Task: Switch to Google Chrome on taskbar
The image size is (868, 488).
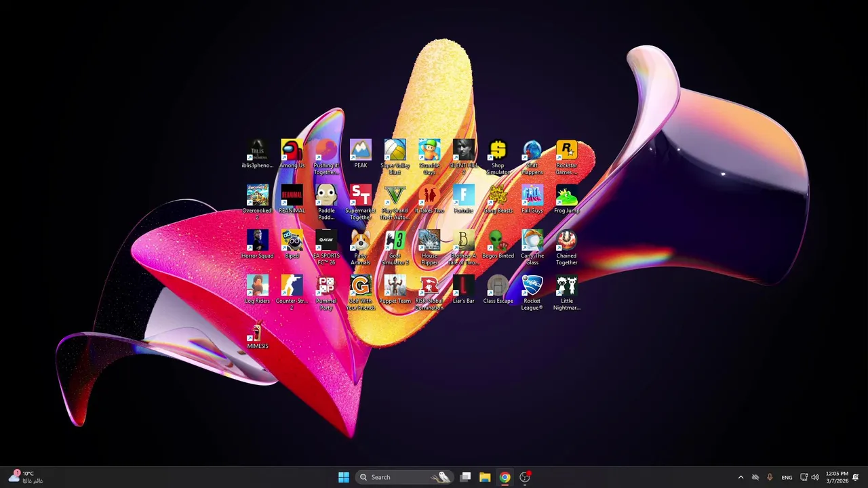Action: [505, 477]
